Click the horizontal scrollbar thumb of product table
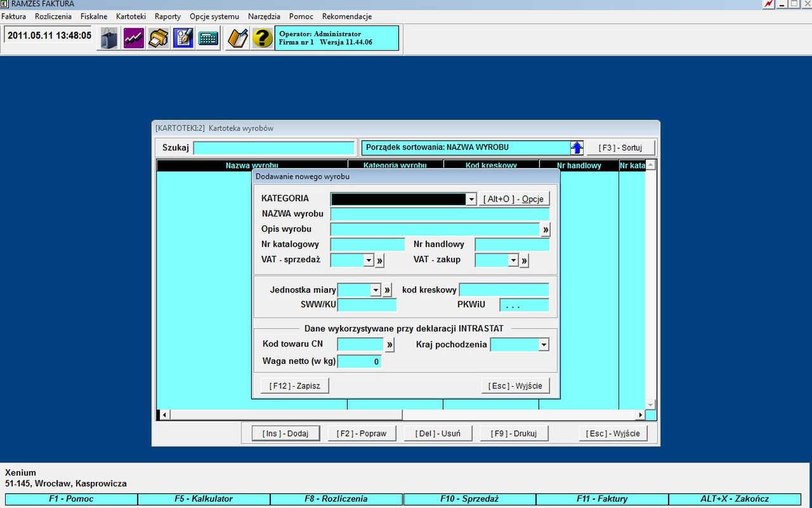Viewport: 812px width, 508px height. pos(286,415)
